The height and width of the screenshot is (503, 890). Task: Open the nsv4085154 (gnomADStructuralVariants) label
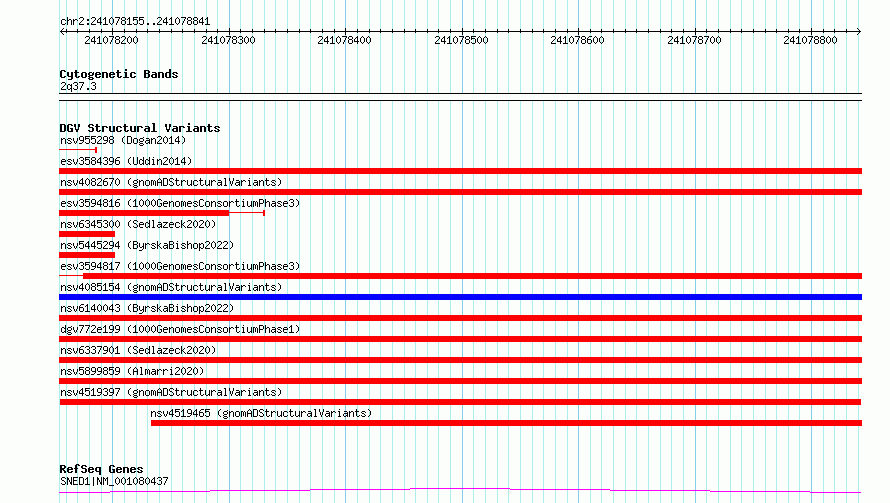(x=171, y=287)
